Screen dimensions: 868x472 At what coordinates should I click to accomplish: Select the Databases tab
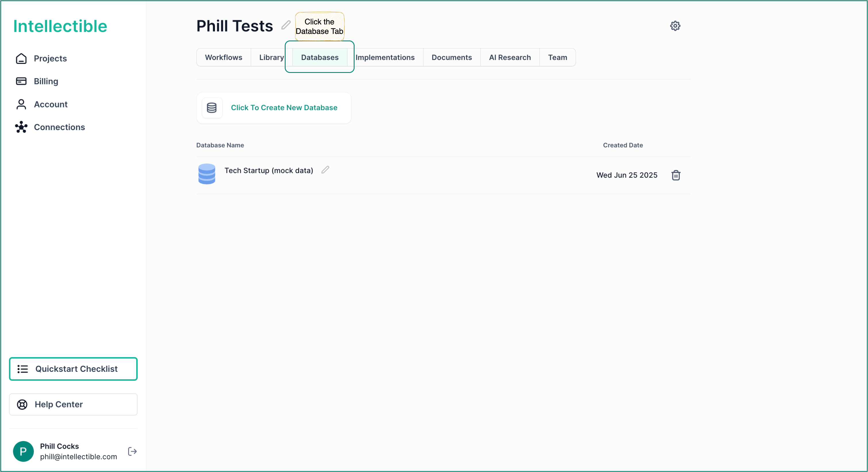click(320, 57)
